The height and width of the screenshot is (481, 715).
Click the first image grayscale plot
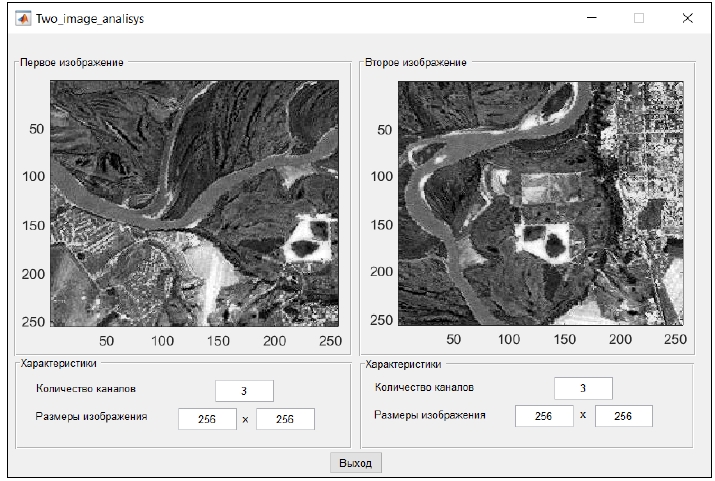coord(196,203)
